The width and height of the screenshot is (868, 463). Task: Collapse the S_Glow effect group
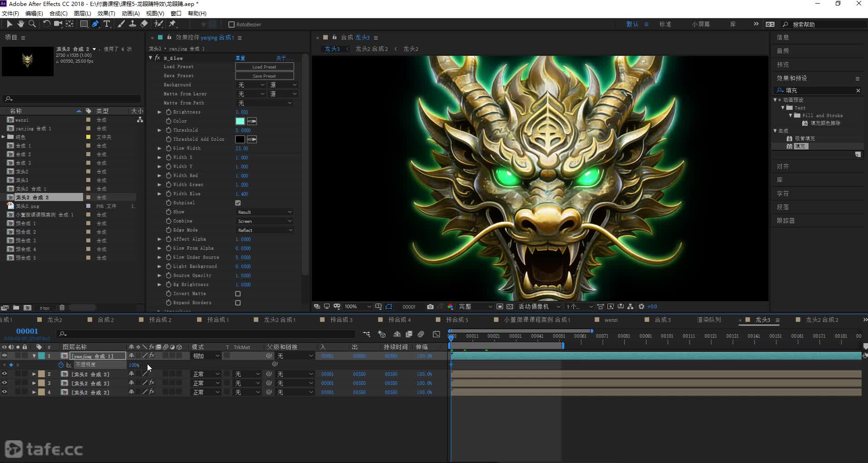tap(151, 58)
